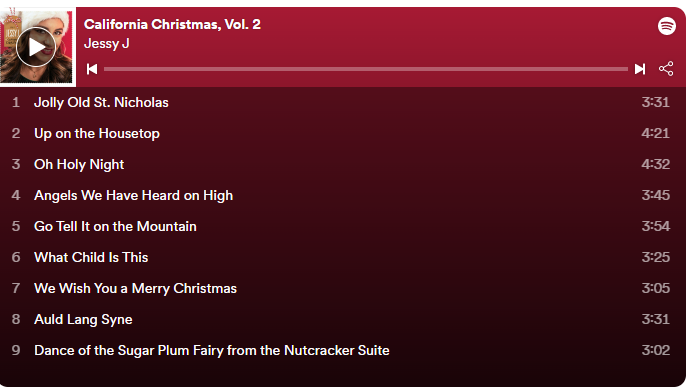This screenshot has height=388, width=691.
Task: Play the California Christmas album
Action: [36, 47]
